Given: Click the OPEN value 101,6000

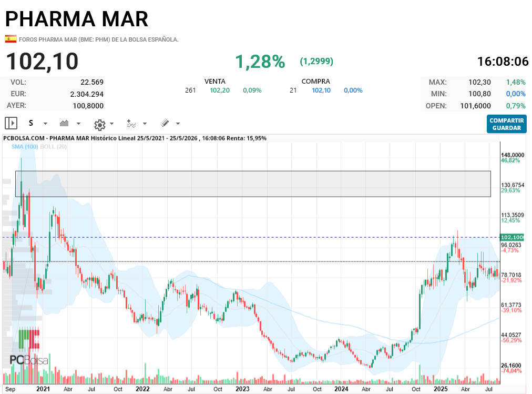Looking at the screenshot, I should (475, 106).
